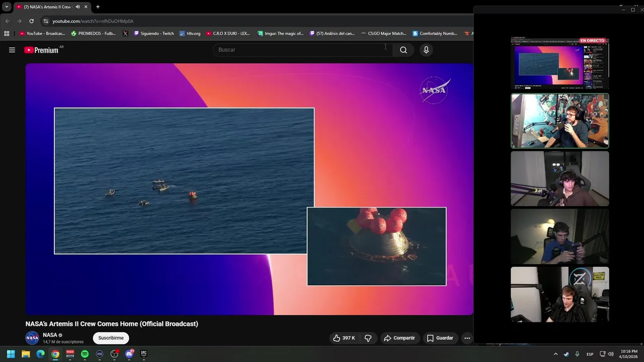Select the camera feed with gaming chair
644x362 pixels.
click(x=559, y=178)
